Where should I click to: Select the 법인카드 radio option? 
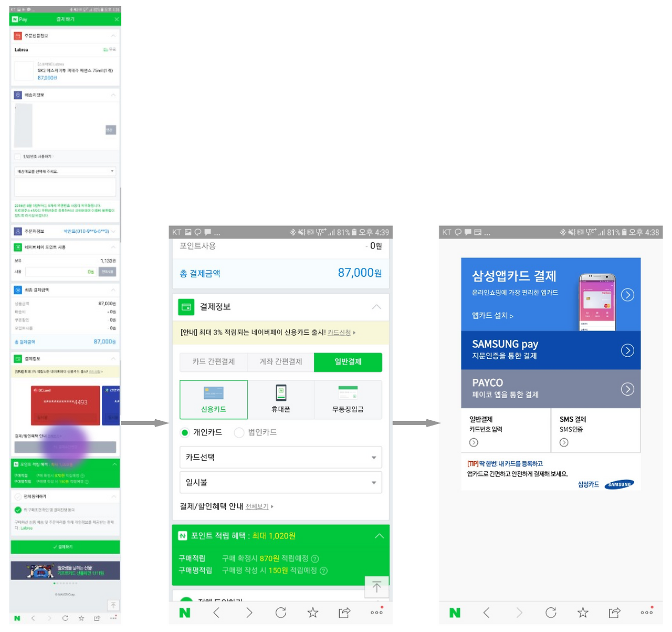[x=239, y=432]
